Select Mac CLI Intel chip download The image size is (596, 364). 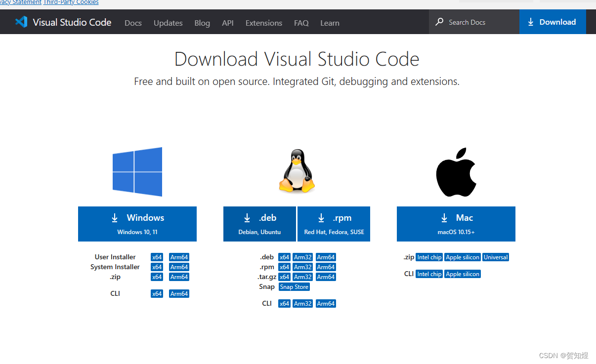coord(429,274)
